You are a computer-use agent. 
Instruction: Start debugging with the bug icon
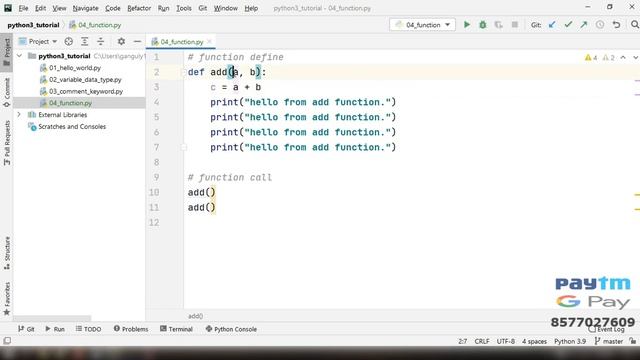(x=482, y=25)
